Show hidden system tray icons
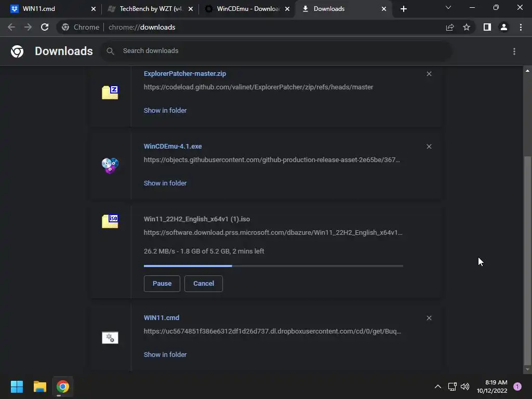 tap(438, 387)
